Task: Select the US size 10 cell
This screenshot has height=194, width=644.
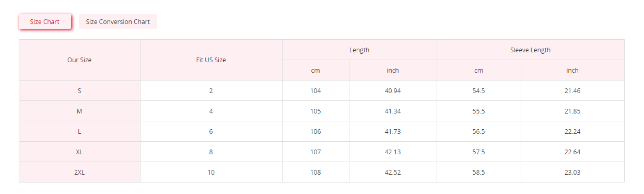Action: (x=211, y=172)
